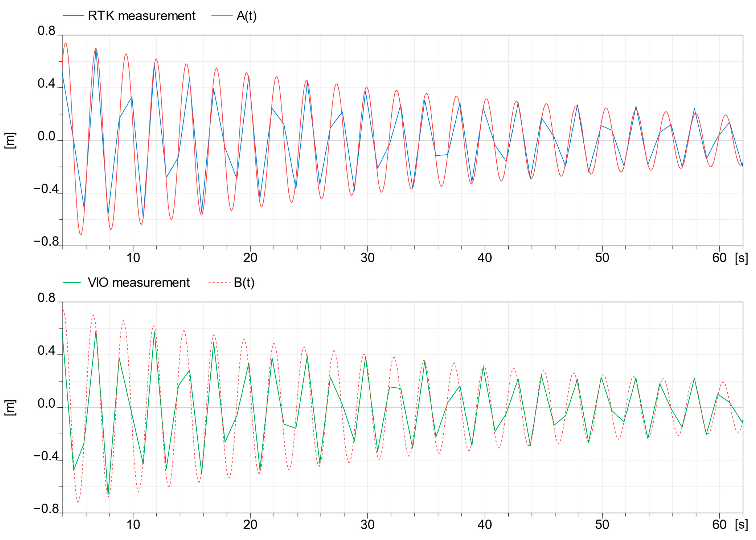Screen dimensions: 756x540
Task: Click the VIO measurement legend label
Action: [x=138, y=283]
